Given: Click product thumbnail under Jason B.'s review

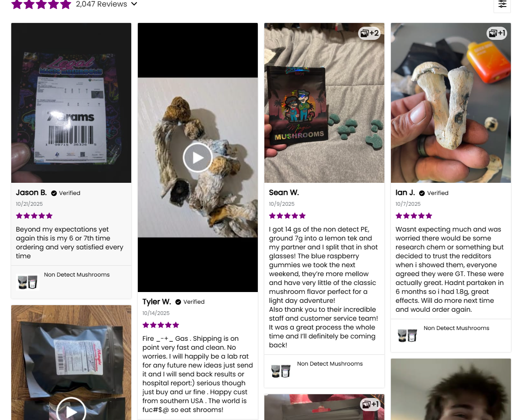Looking at the screenshot, I should [28, 282].
